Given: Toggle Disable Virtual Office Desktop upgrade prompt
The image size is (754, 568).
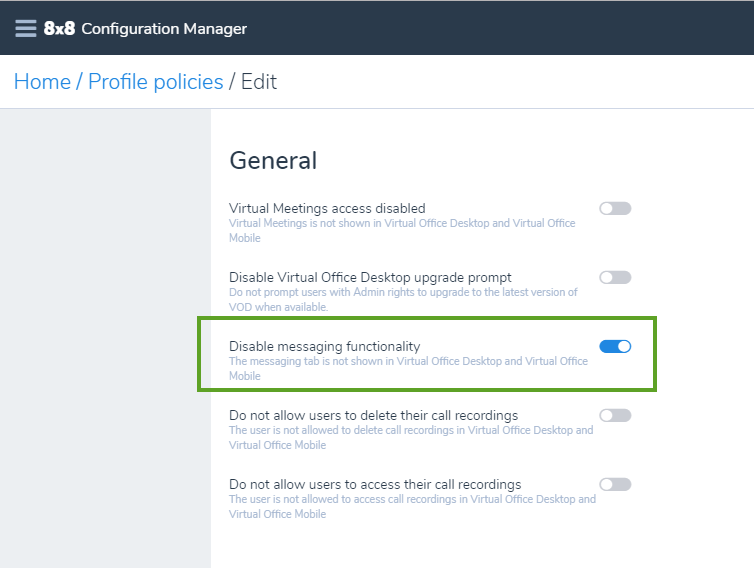Looking at the screenshot, I should [x=615, y=278].
